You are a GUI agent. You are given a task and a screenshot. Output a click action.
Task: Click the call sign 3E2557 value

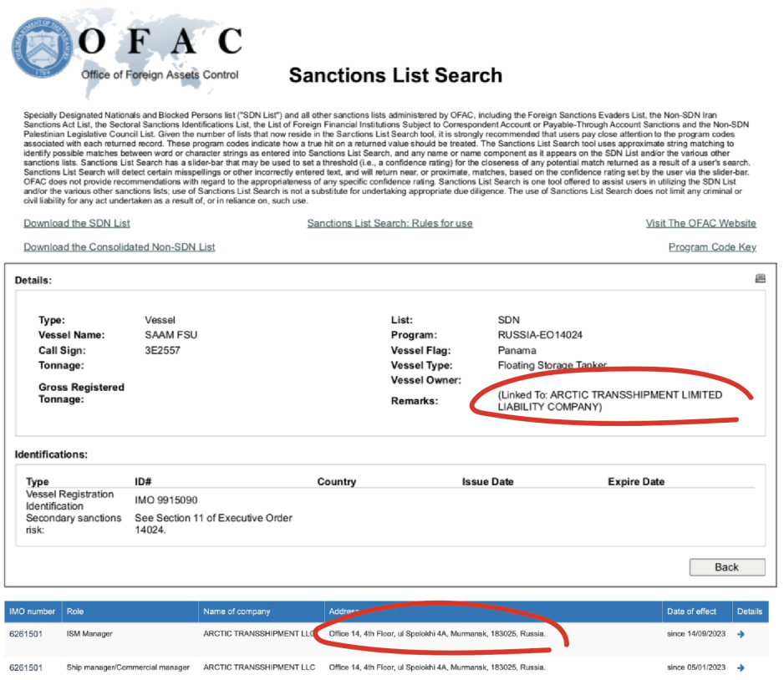coord(162,350)
